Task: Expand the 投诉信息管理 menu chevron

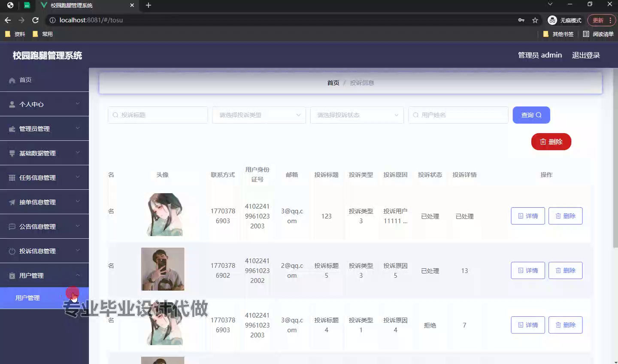Action: click(x=78, y=251)
